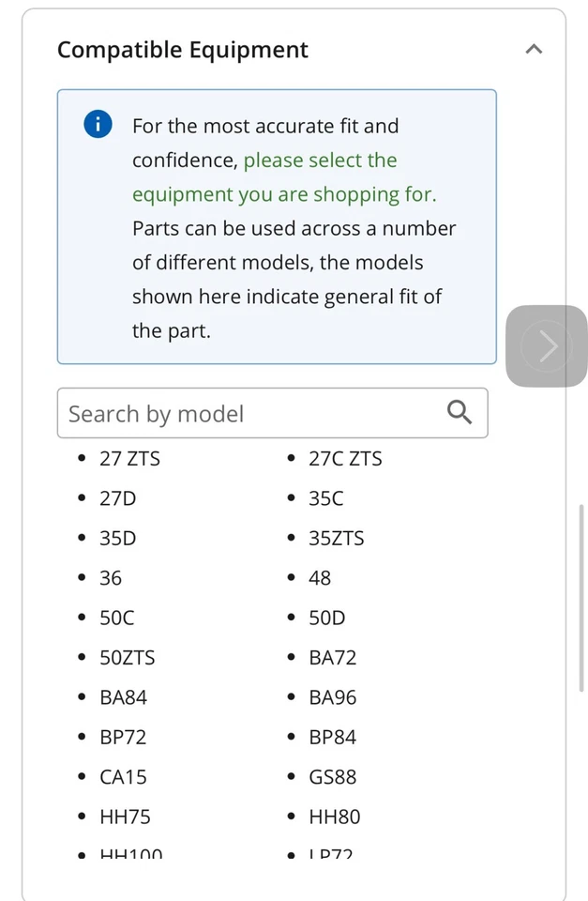Viewport: 588px width, 901px height.
Task: Choose the 35ZTS model
Action: [336, 539]
